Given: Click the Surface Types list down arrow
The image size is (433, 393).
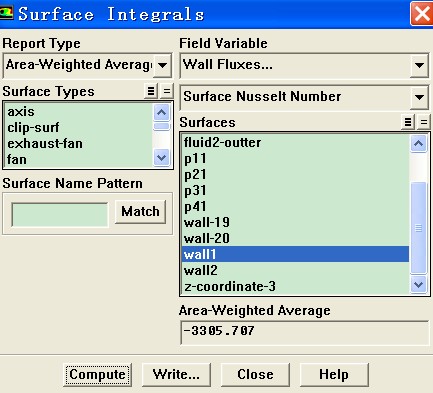Looking at the screenshot, I should coord(162,158).
